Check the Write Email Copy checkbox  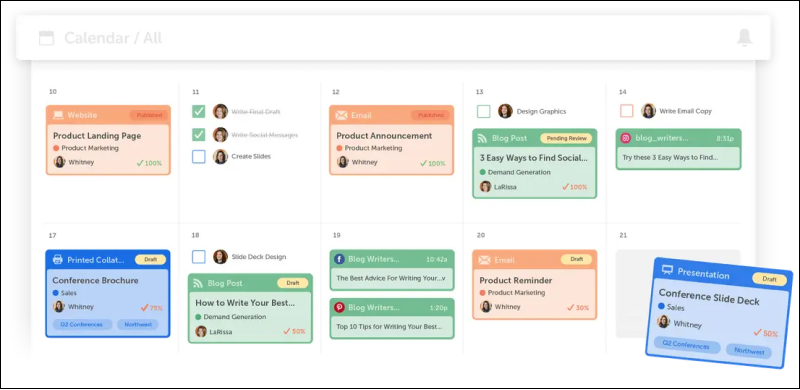(x=627, y=111)
